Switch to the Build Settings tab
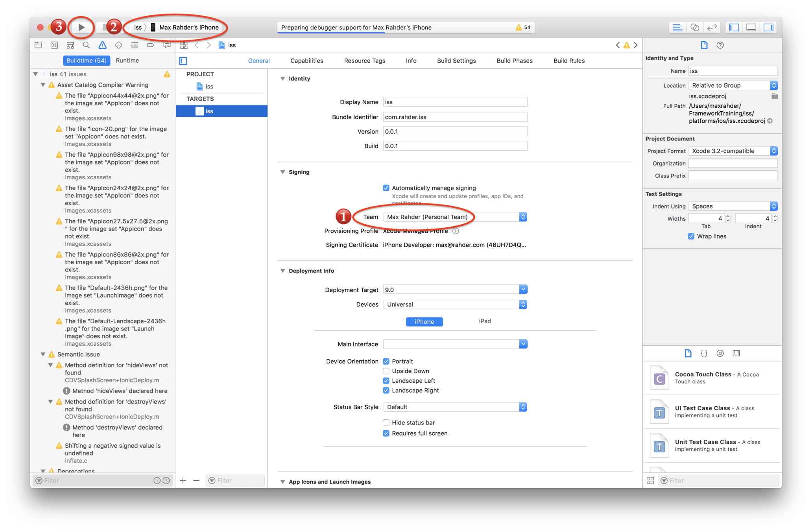The width and height of the screenshot is (812, 531). [456, 61]
